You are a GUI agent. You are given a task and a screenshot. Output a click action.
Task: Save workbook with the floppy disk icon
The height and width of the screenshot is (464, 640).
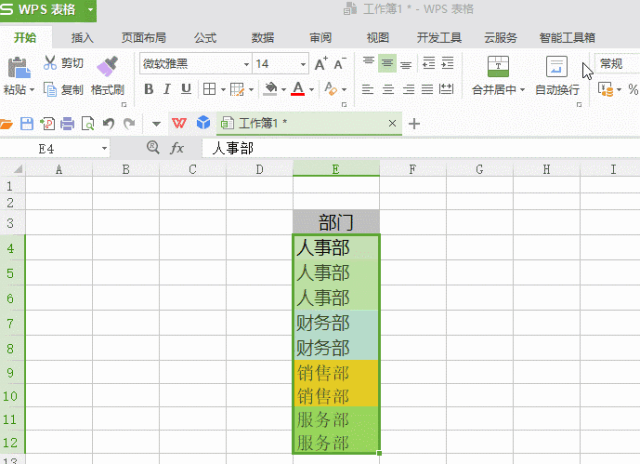point(27,123)
